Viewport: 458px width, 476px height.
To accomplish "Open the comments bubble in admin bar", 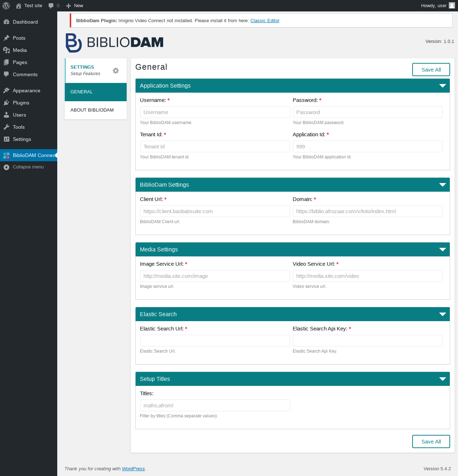I will 51,6.
